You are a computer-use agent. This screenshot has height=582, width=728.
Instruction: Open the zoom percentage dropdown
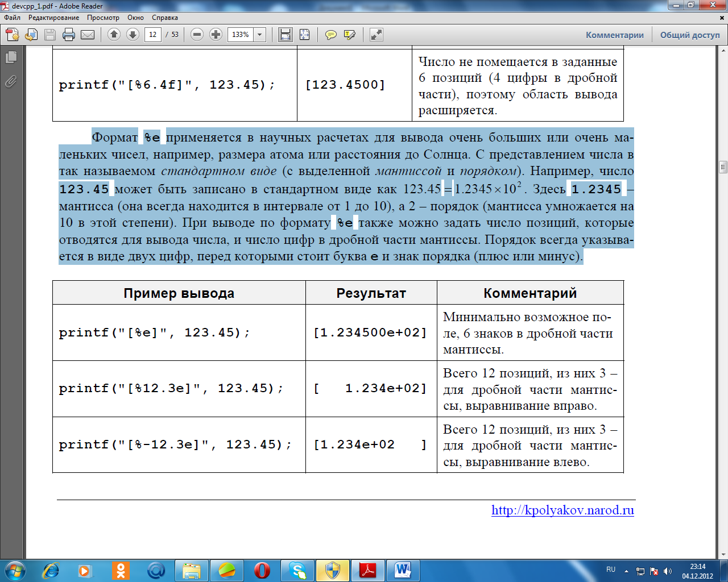260,35
